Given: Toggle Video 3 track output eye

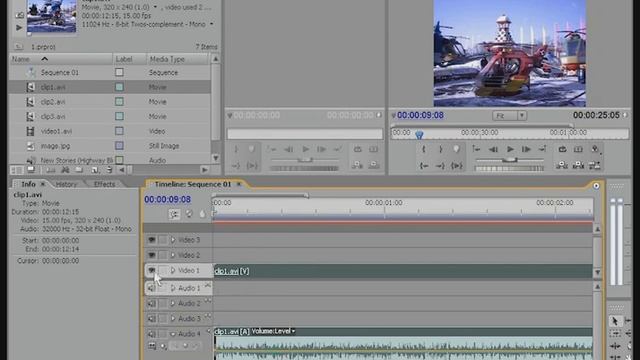Looking at the screenshot, I should [152, 240].
